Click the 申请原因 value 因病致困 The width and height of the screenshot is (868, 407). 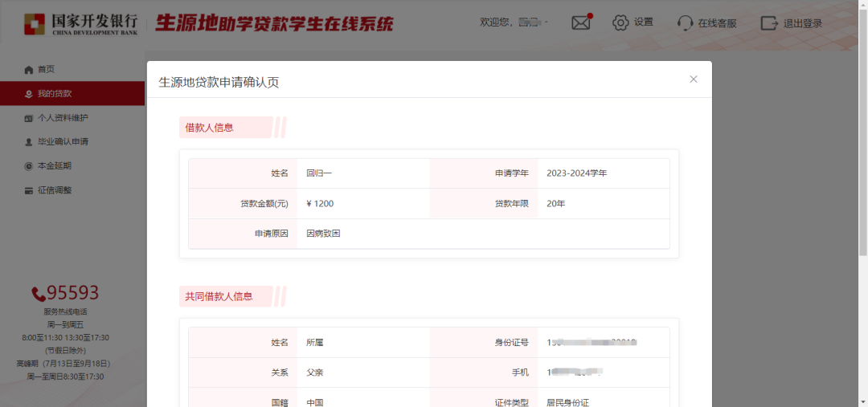tap(323, 234)
